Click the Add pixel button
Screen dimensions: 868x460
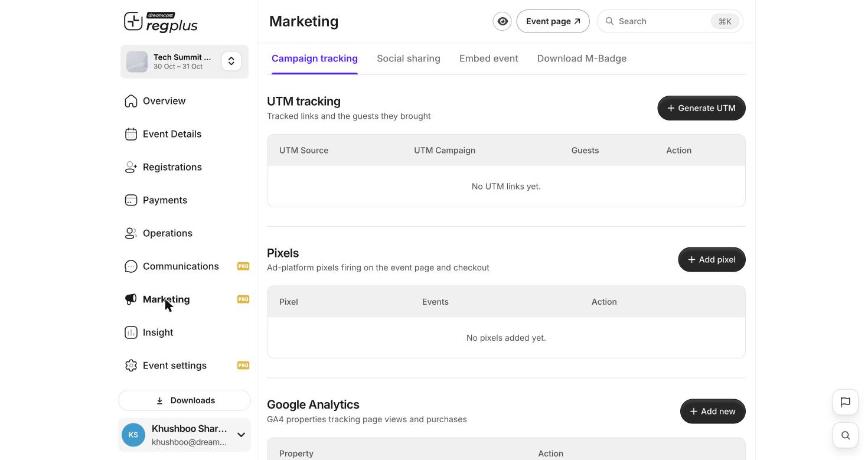pyautogui.click(x=712, y=260)
